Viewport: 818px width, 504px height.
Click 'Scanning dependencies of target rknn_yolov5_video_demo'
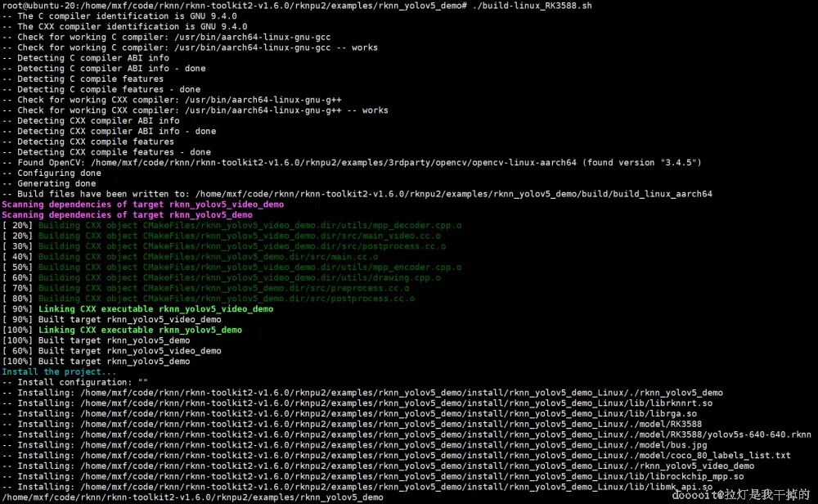pos(143,204)
